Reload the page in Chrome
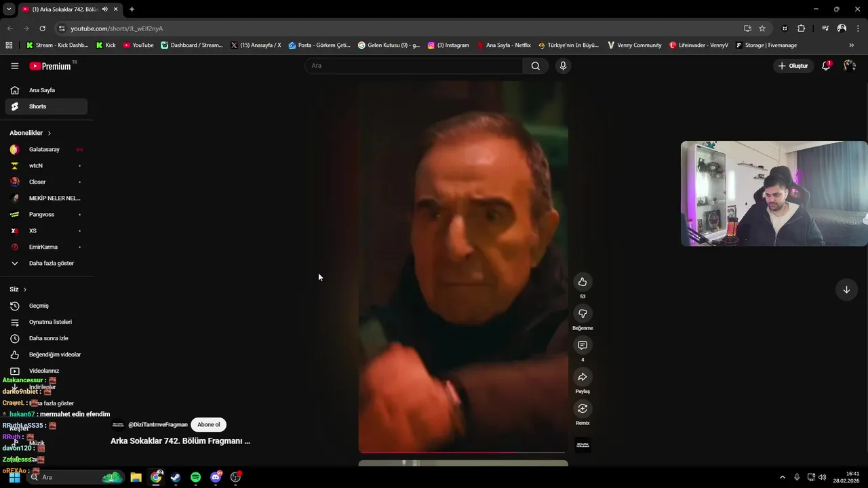 [x=42, y=28]
